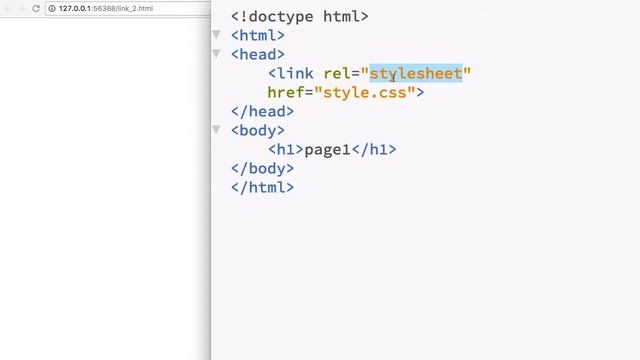The width and height of the screenshot is (640, 360).
Task: Select the opening <html> tag
Action: pos(258,36)
